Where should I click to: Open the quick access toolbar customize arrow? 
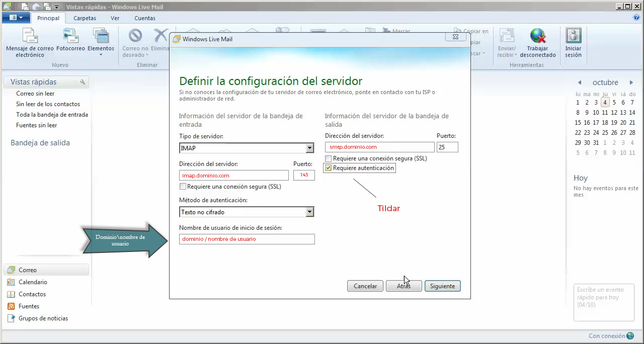click(x=56, y=7)
